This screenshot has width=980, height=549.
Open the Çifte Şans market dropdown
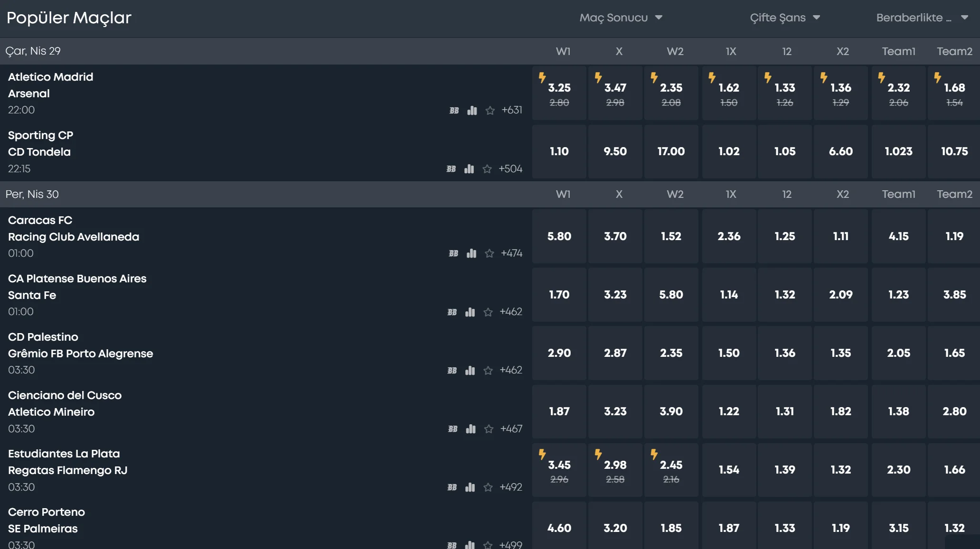point(785,18)
